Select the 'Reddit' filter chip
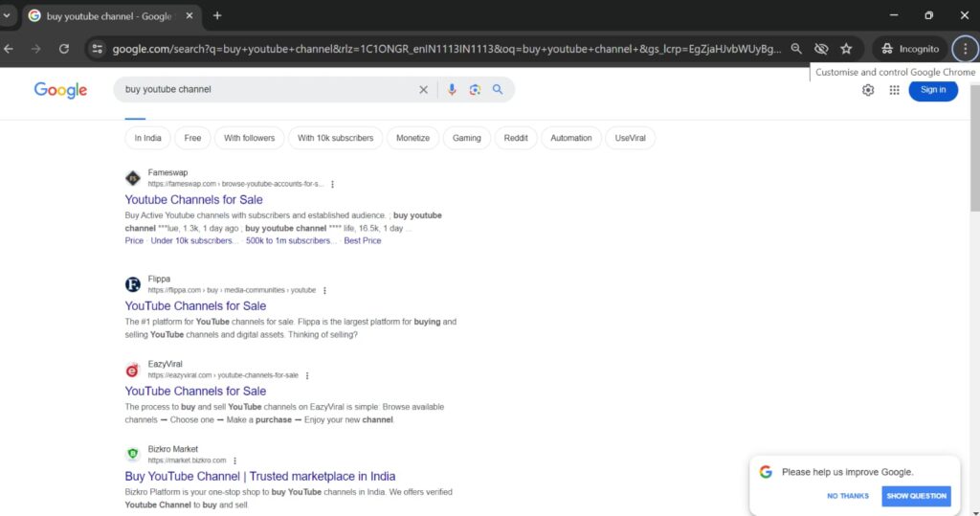Screen dimensions: 980x516 516,138
